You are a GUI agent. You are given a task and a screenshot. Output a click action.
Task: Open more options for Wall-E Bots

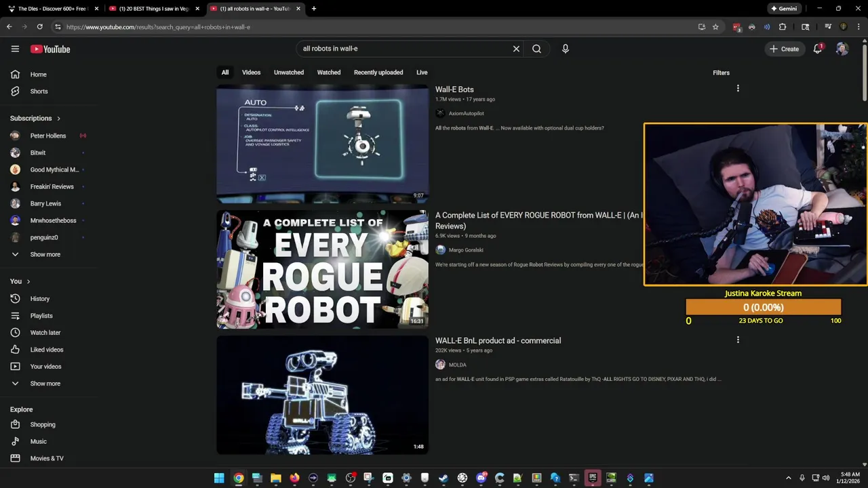pyautogui.click(x=738, y=88)
